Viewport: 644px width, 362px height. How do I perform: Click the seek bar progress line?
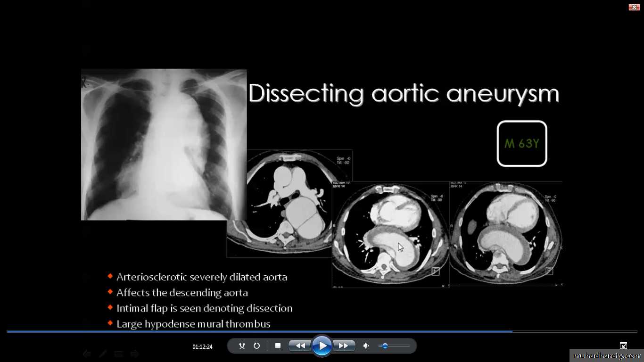[x=259, y=331]
